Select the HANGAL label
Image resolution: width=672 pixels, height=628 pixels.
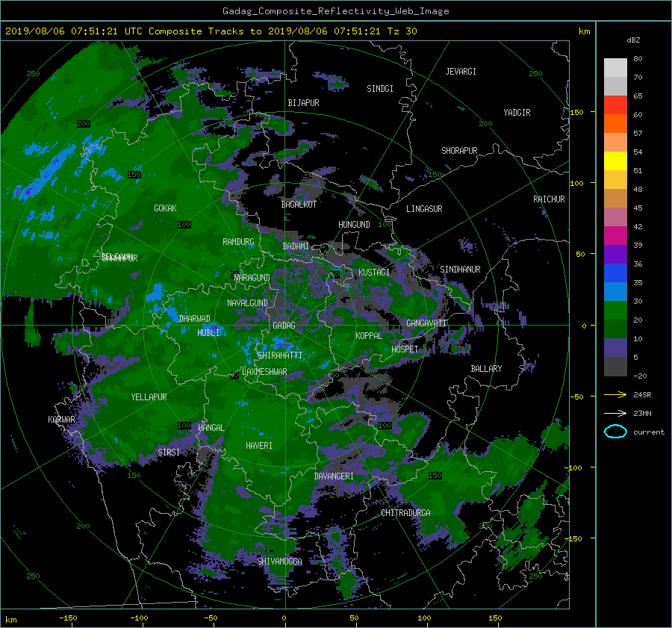click(x=211, y=428)
